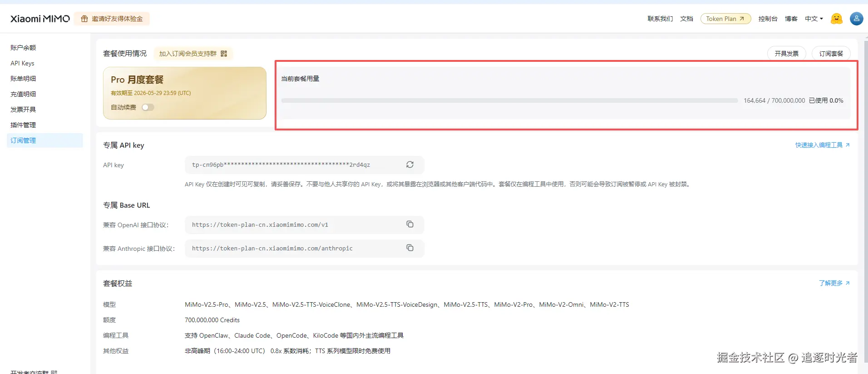Regenerate the dedicated API key
868x374 pixels.
410,165
